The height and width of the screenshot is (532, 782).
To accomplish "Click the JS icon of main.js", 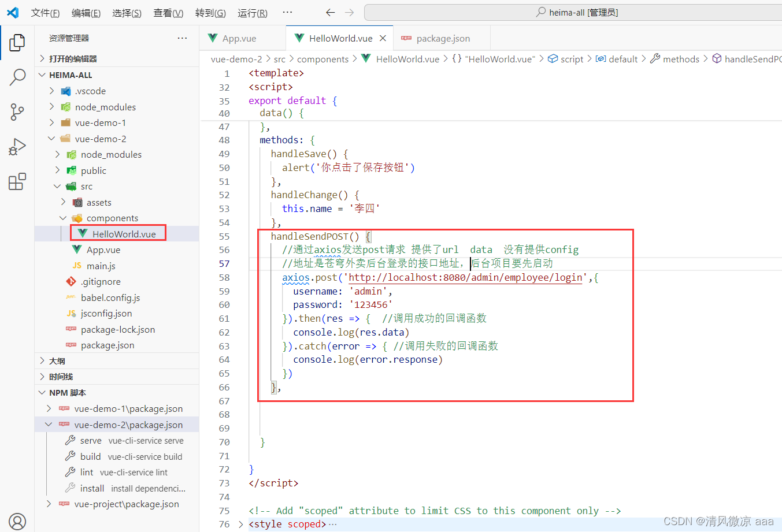I will click(x=77, y=266).
